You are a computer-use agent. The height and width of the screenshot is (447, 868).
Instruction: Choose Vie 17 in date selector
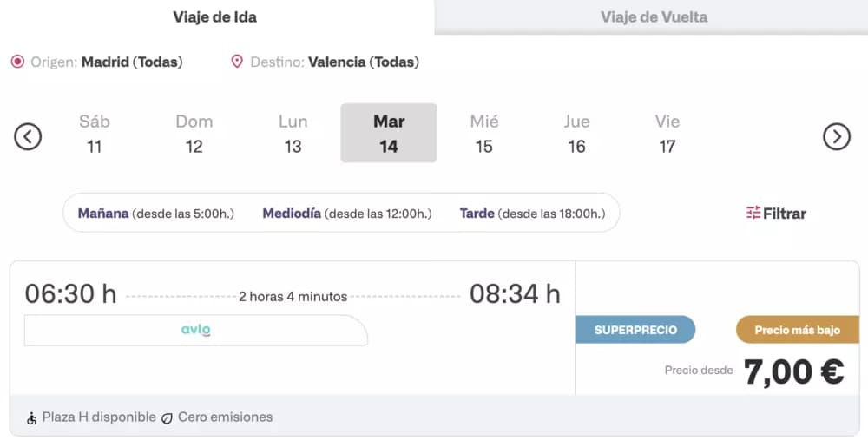tap(667, 134)
